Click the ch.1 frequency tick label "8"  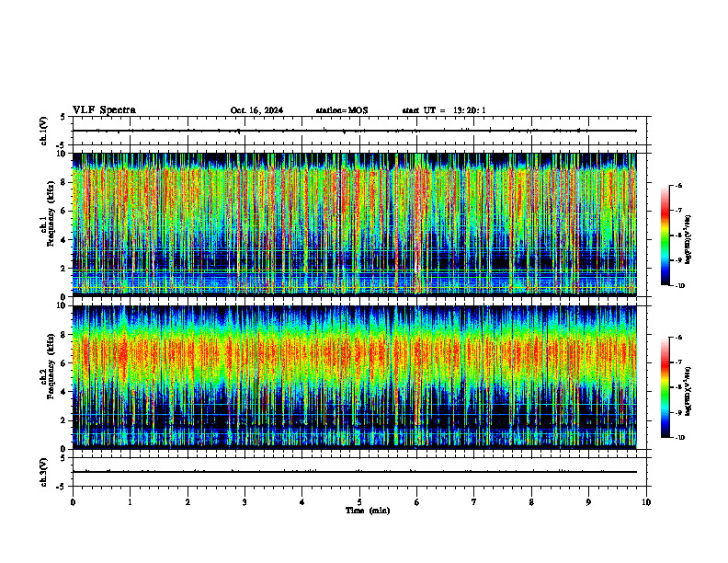click(x=63, y=182)
